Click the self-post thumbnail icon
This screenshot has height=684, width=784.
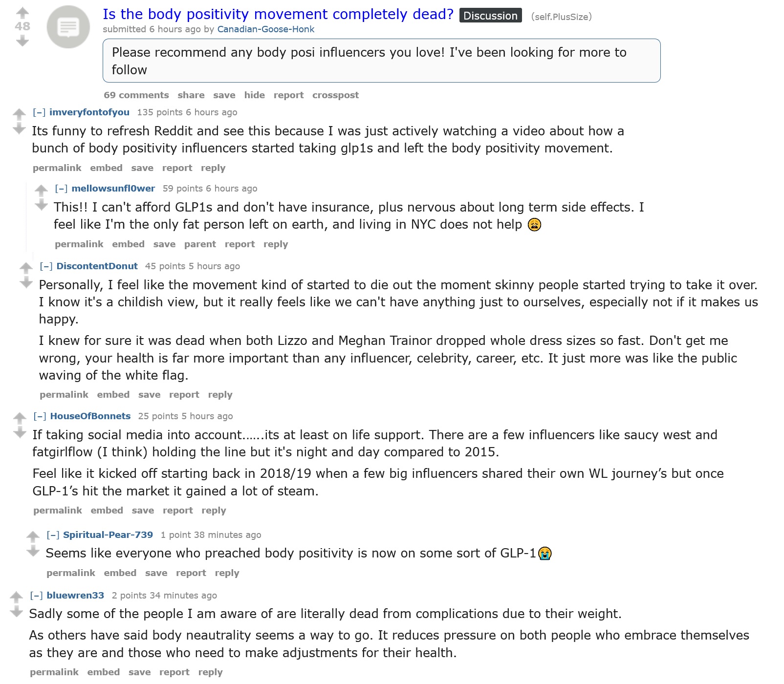pos(68,27)
